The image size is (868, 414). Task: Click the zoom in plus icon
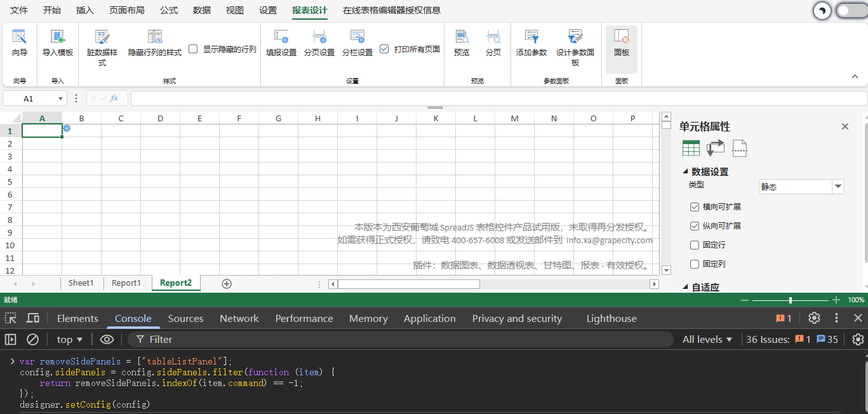point(836,300)
